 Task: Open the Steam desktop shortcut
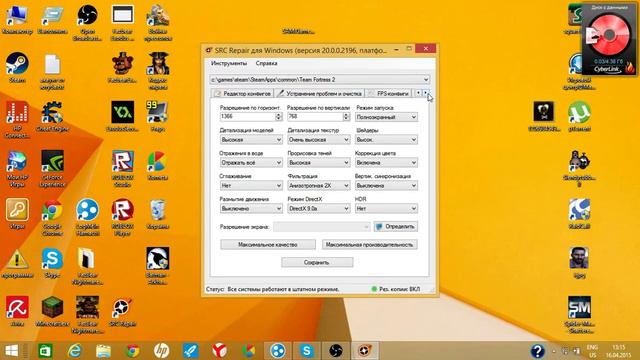pyautogui.click(x=17, y=68)
